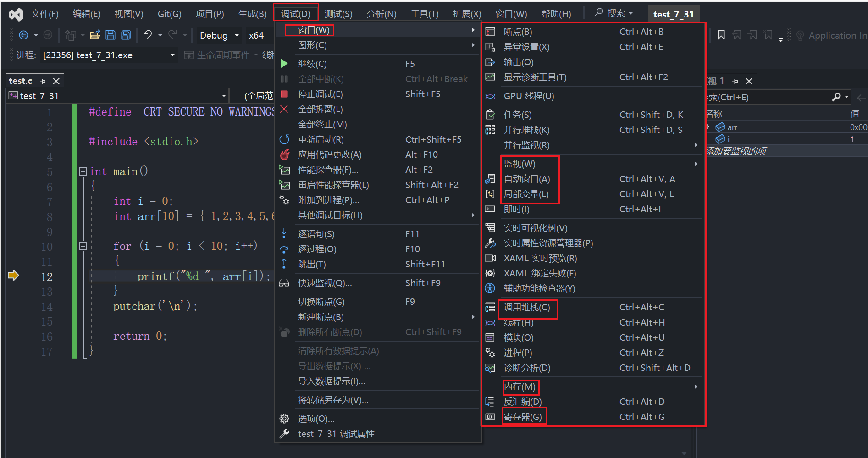This screenshot has height=458, width=868.
Task: Choose Show Diagnostic Tools menu item
Action: click(x=593, y=77)
